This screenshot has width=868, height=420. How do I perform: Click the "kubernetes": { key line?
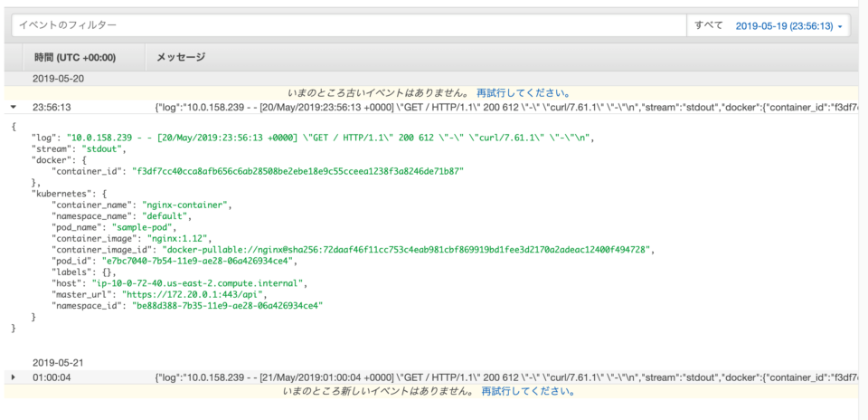coord(69,194)
